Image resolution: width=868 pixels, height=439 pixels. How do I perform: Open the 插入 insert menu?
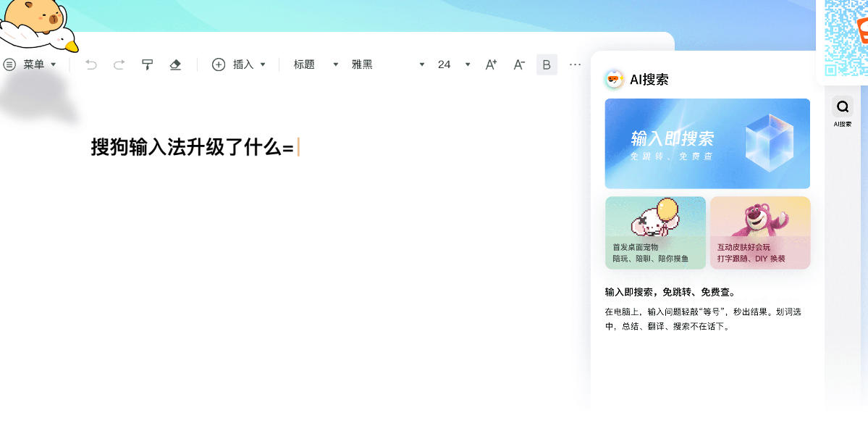(x=239, y=64)
